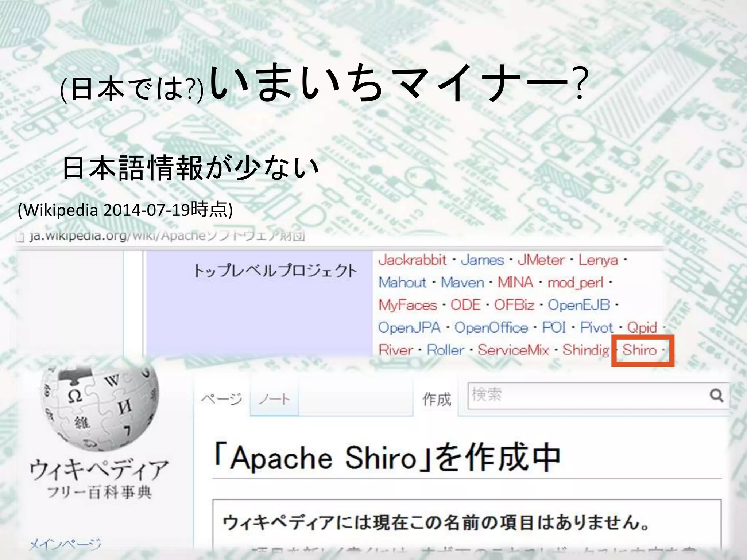Select the 作成 tab
Screen dimensions: 747x560
click(x=437, y=399)
